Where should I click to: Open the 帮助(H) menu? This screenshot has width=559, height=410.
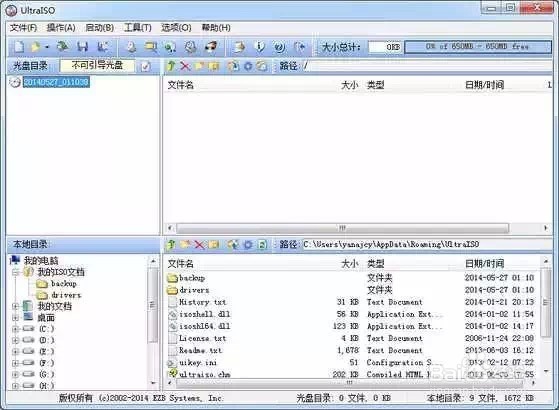point(216,27)
